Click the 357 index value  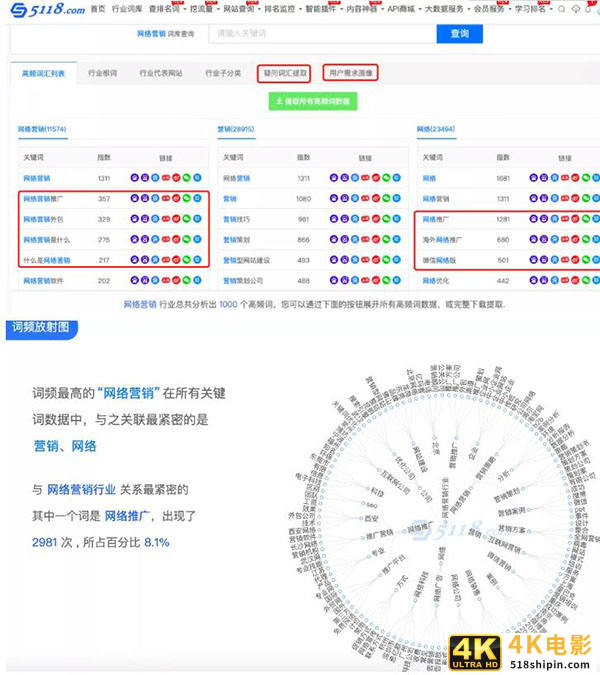point(104,199)
